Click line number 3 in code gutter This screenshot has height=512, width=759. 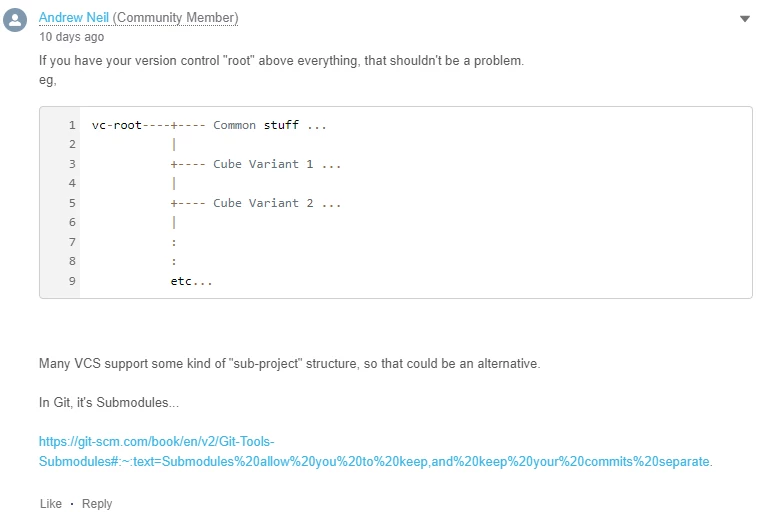(72, 164)
